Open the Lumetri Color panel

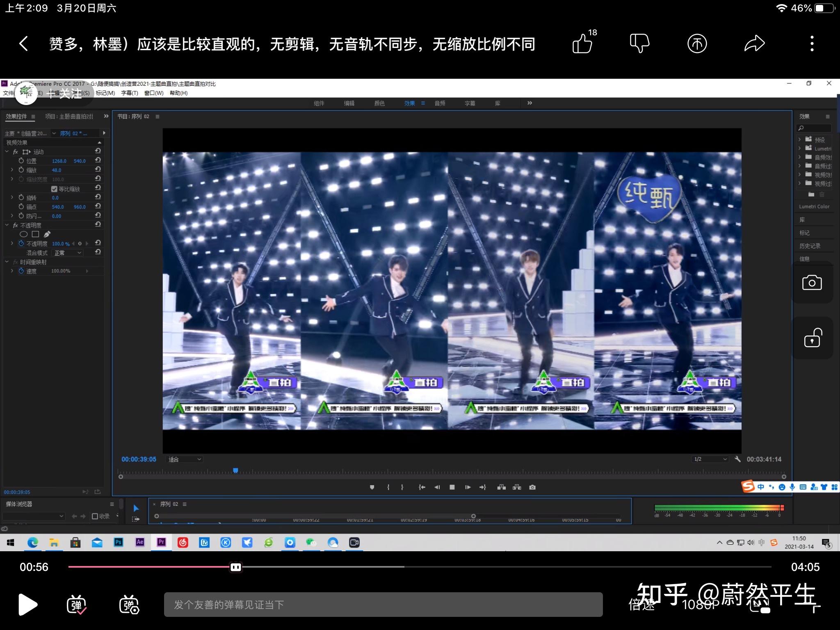[x=814, y=206]
